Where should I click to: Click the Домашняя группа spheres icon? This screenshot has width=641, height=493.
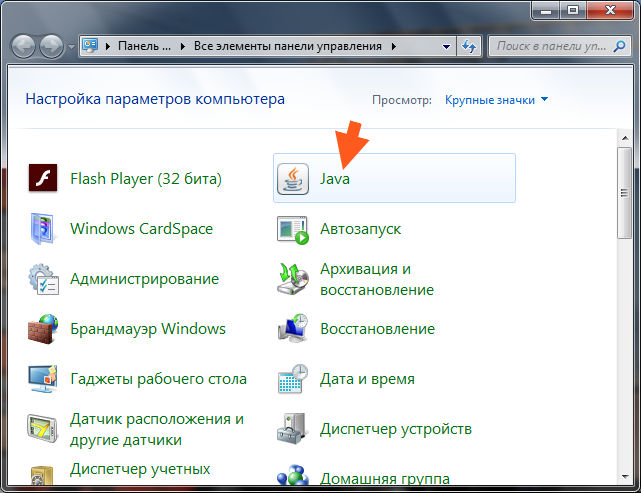[x=293, y=475]
